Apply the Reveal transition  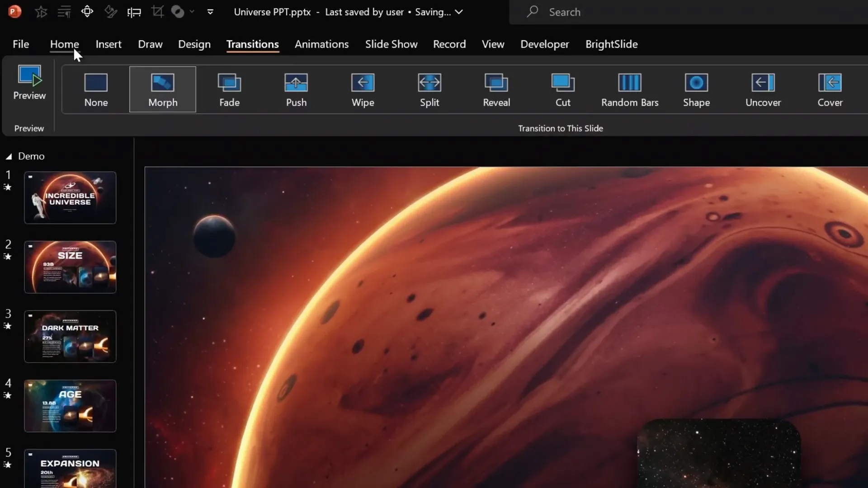point(496,89)
